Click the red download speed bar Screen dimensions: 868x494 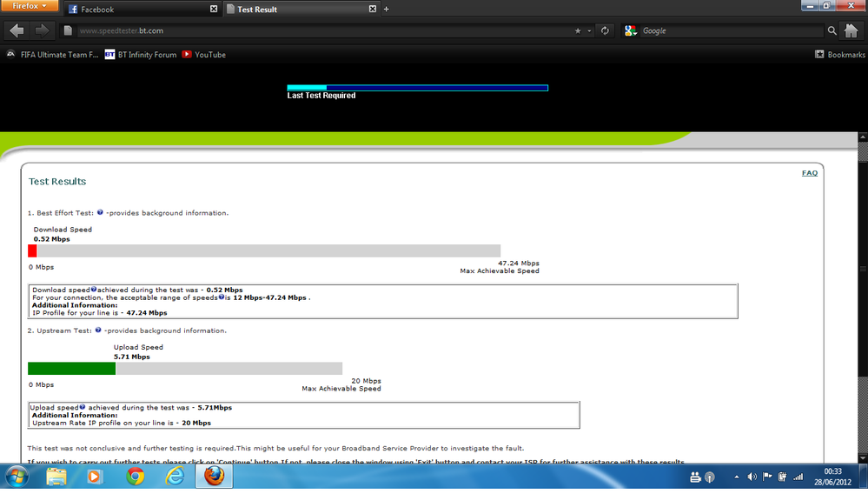click(33, 250)
